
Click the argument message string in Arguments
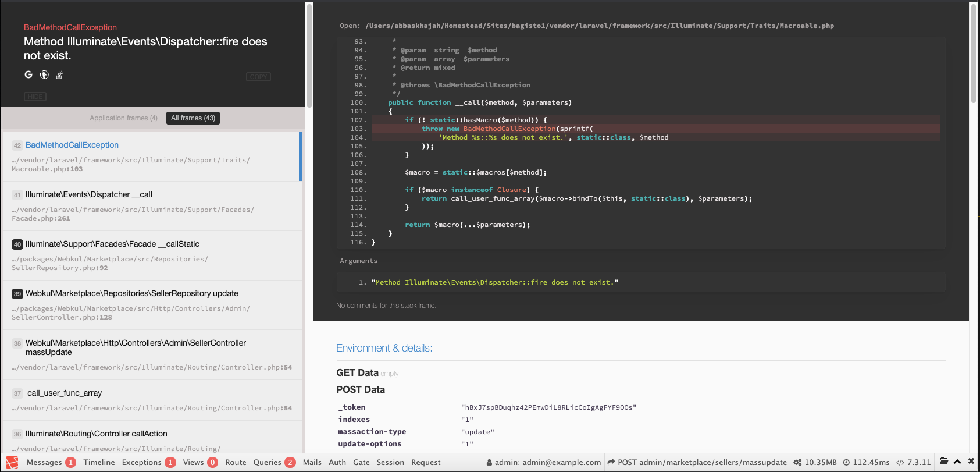point(494,282)
